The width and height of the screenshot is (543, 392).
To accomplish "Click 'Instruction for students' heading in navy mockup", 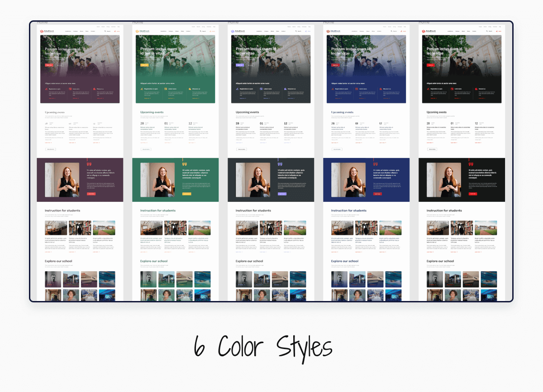I will point(348,210).
